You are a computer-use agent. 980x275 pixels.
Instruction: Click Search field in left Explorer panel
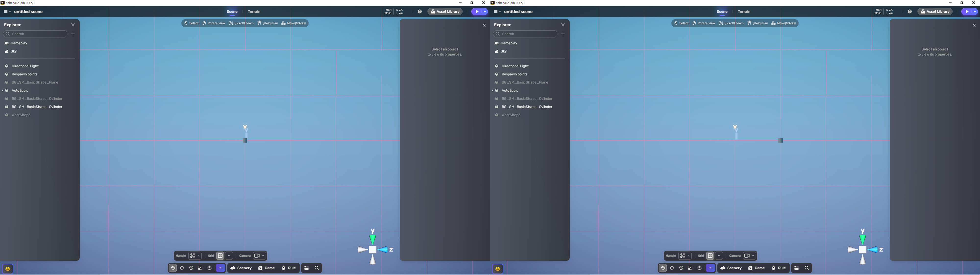click(36, 34)
